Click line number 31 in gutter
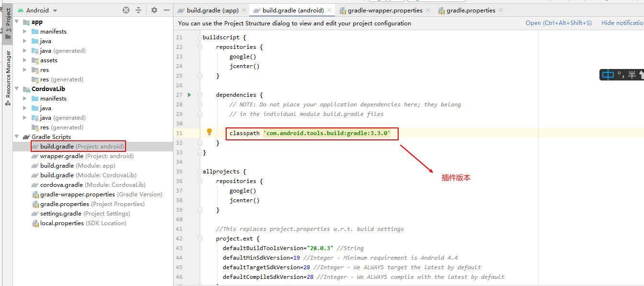Screen dimensions: 644x286 179,133
